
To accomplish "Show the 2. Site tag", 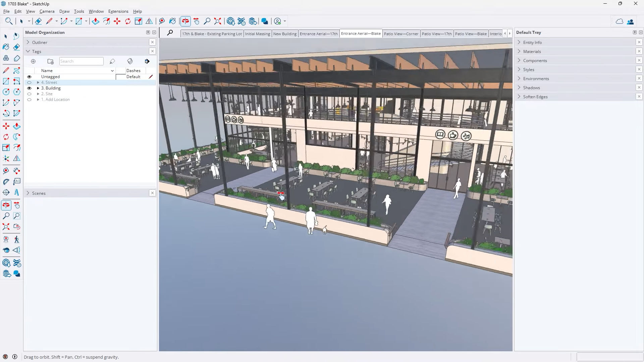I will point(29,94).
